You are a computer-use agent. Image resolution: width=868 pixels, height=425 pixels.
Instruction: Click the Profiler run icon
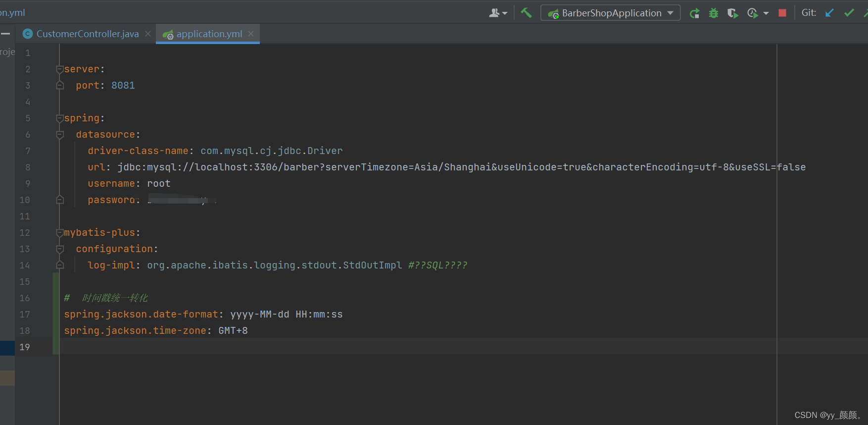pos(752,13)
